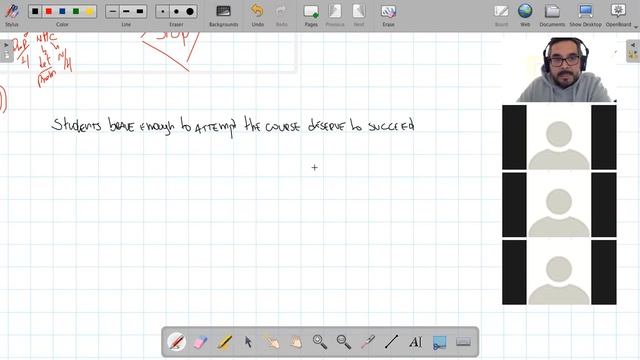Set the medium eraser size
The image size is (640, 360).
click(176, 11)
